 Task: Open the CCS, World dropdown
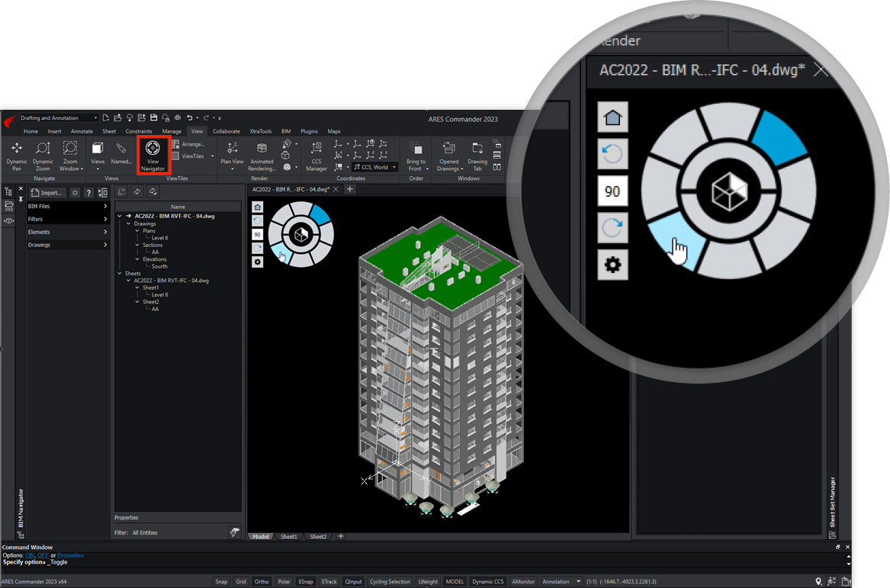[374, 167]
